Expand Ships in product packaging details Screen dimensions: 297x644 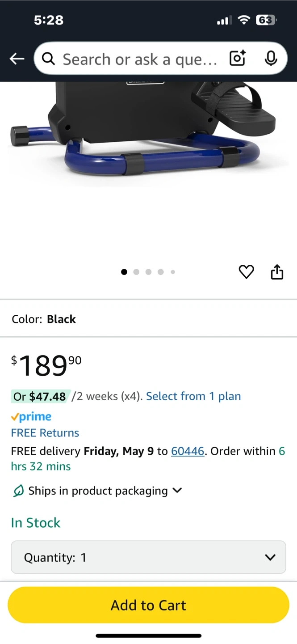pyautogui.click(x=177, y=491)
